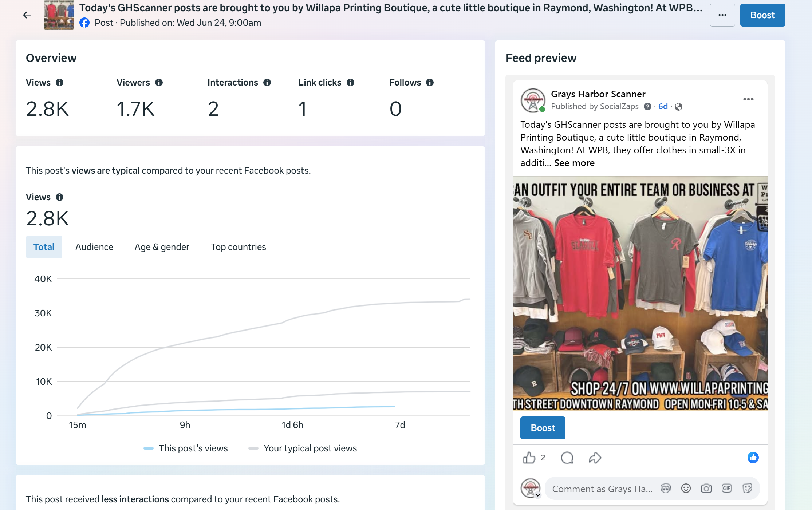The height and width of the screenshot is (510, 812).
Task: Share the post using arrow icon
Action: click(595, 458)
